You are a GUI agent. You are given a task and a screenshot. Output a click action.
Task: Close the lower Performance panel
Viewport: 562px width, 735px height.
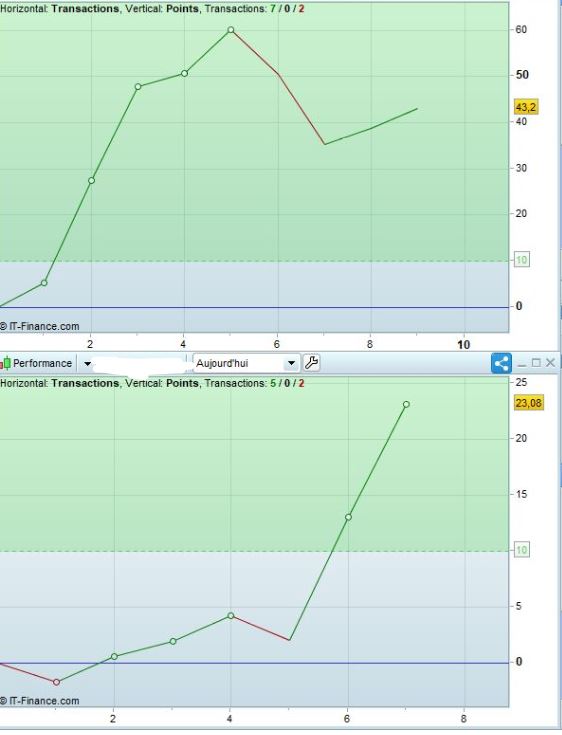click(x=551, y=363)
